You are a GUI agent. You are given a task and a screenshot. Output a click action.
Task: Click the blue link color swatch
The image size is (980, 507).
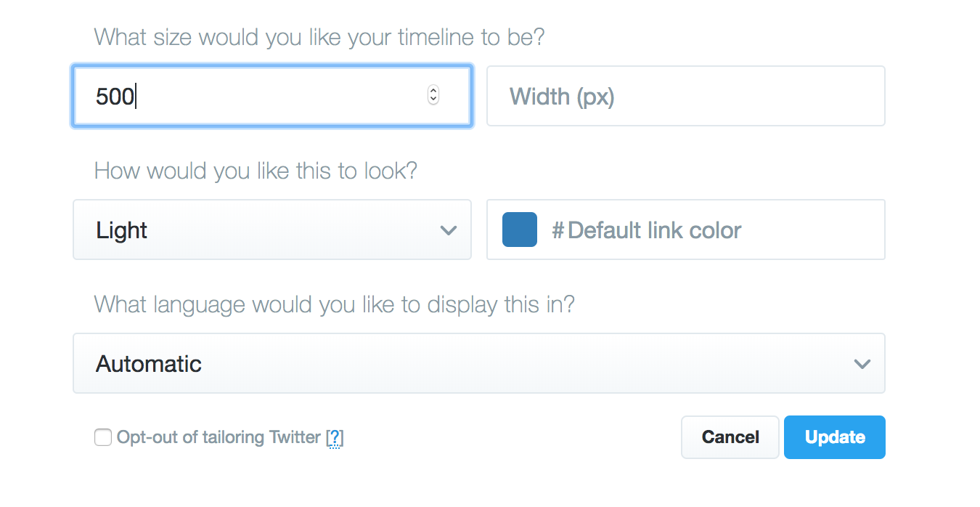tap(520, 230)
